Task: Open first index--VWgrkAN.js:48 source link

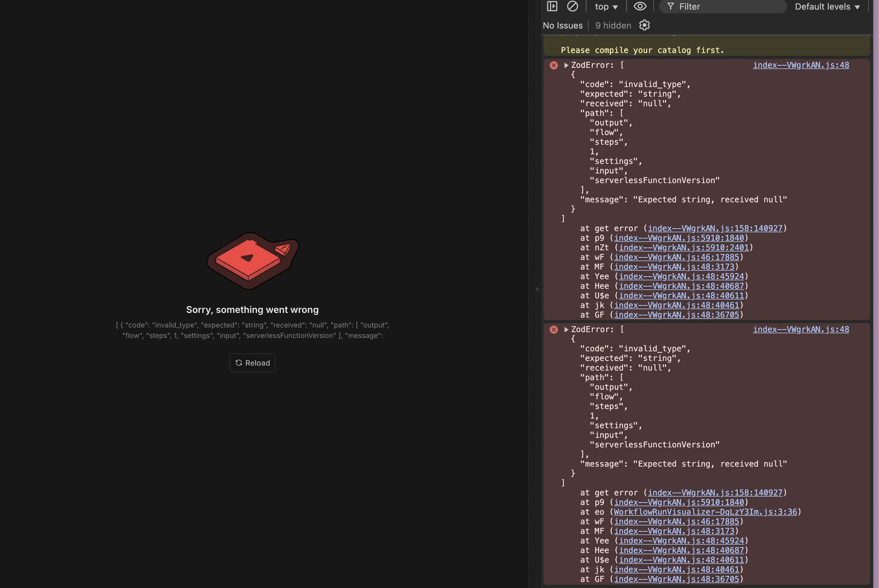Action: (801, 65)
